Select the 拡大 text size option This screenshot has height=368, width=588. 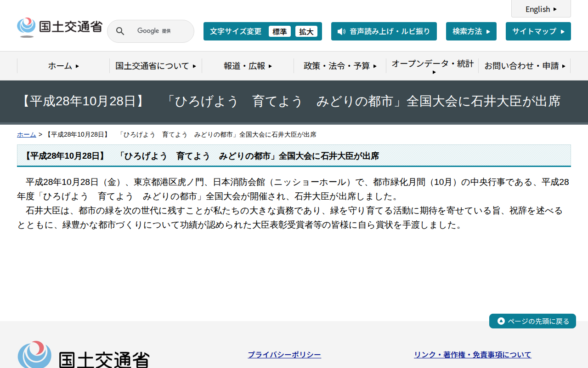[306, 31]
